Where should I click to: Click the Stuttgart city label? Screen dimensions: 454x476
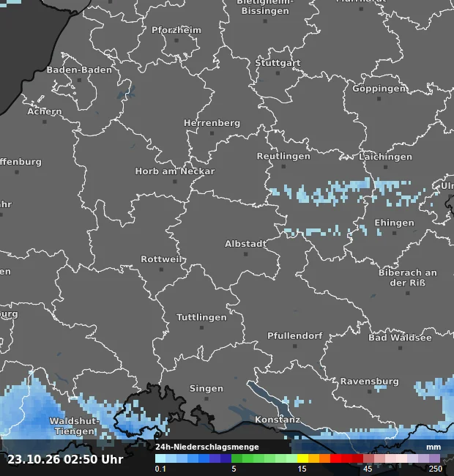278,63
